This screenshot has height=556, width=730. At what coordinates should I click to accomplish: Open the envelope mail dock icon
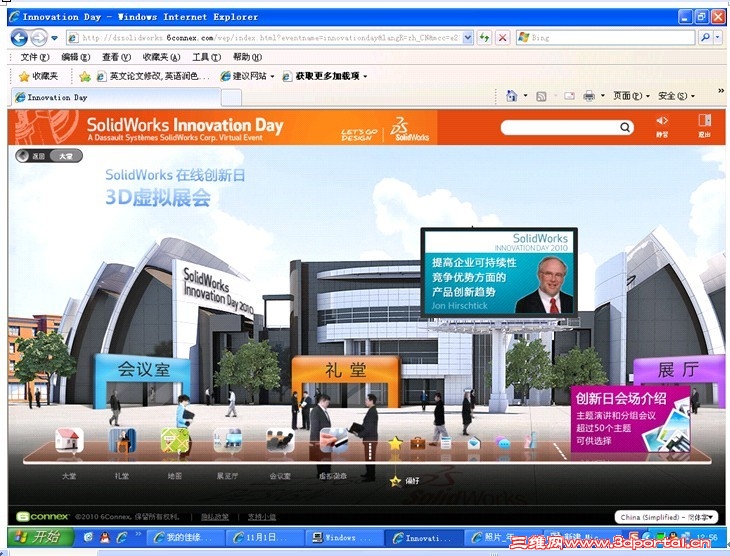(x=473, y=442)
